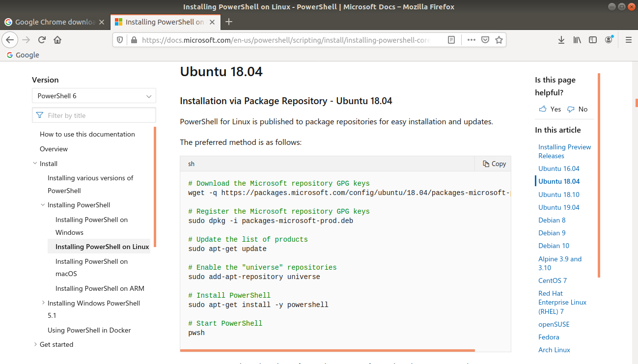Open How to use this documentation
Image resolution: width=638 pixels, height=364 pixels.
coord(87,134)
